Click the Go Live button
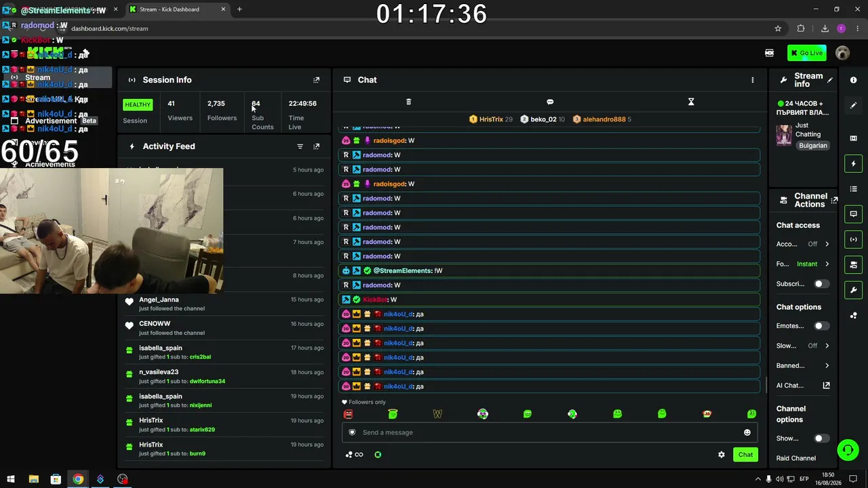 click(x=806, y=53)
